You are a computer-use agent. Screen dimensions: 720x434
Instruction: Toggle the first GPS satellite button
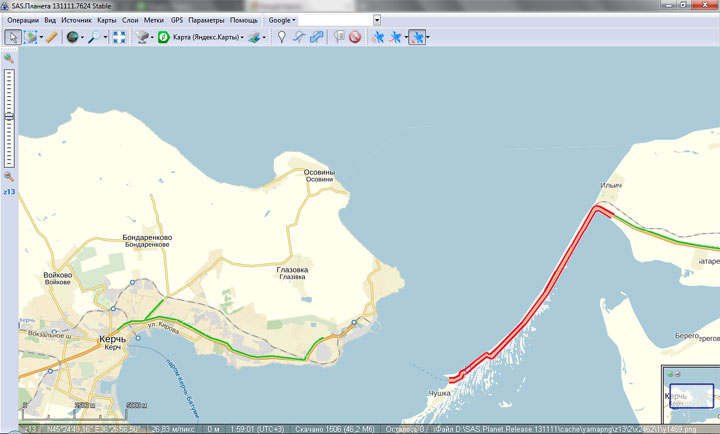(x=378, y=37)
